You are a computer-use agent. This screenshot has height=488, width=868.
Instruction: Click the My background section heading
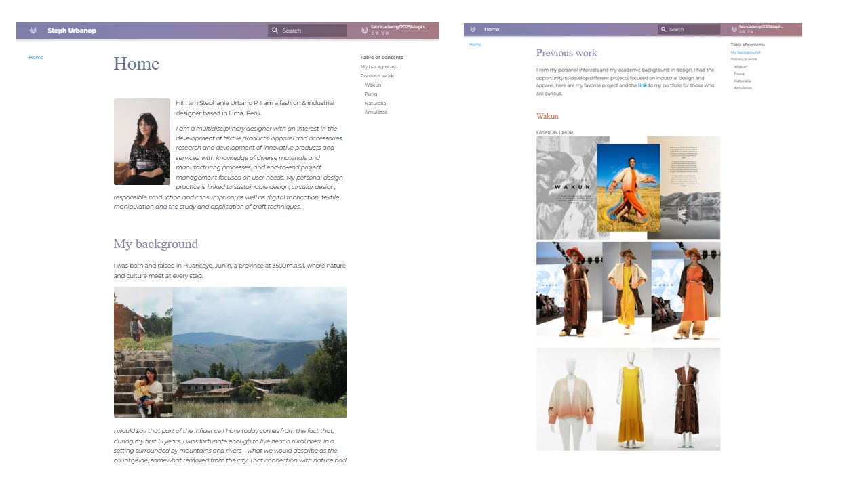coord(156,244)
